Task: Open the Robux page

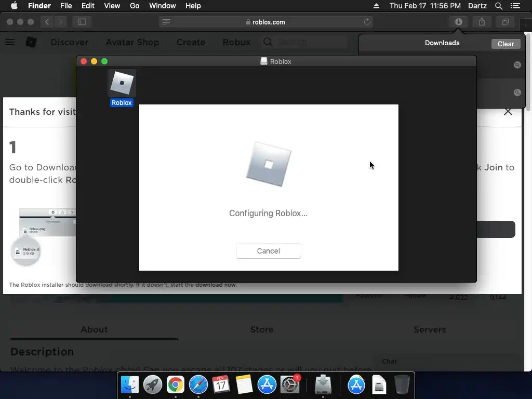Action: pos(236,42)
